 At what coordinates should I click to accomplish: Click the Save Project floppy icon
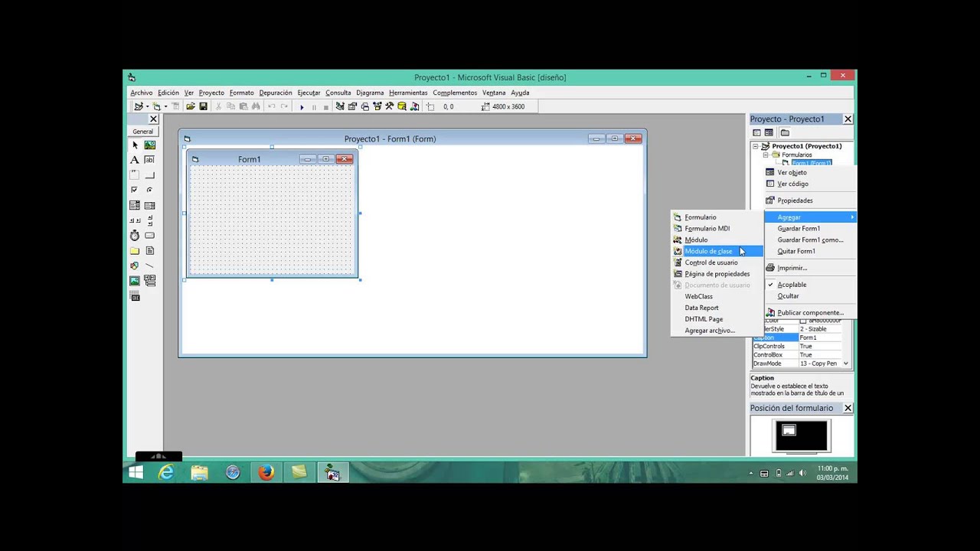click(x=203, y=106)
